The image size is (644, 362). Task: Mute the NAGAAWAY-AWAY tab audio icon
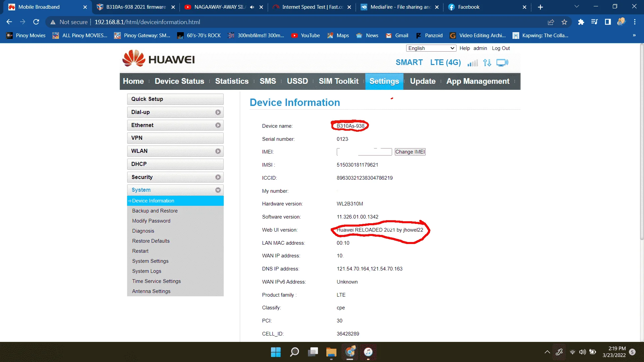252,7
